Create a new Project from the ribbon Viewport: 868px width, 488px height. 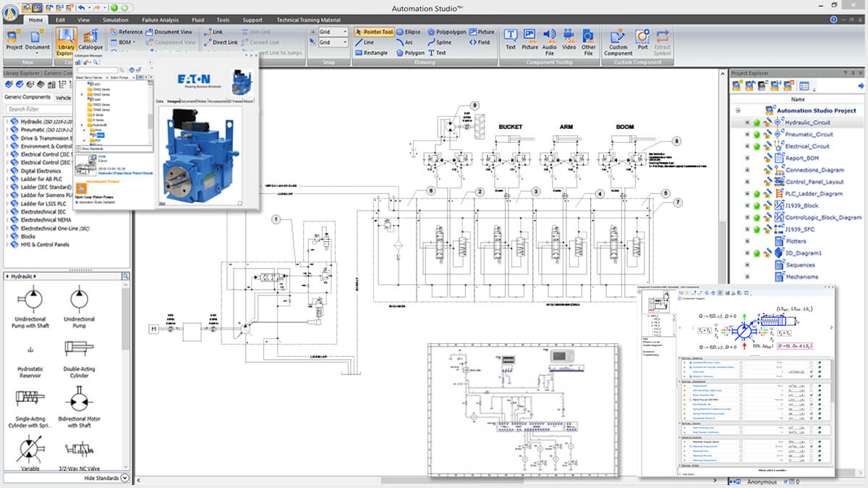pyautogui.click(x=14, y=40)
